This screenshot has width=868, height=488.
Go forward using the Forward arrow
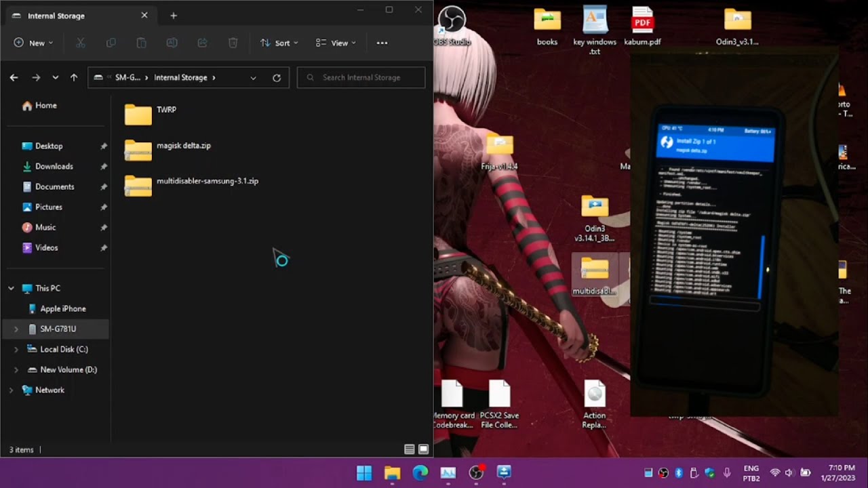pyautogui.click(x=36, y=77)
